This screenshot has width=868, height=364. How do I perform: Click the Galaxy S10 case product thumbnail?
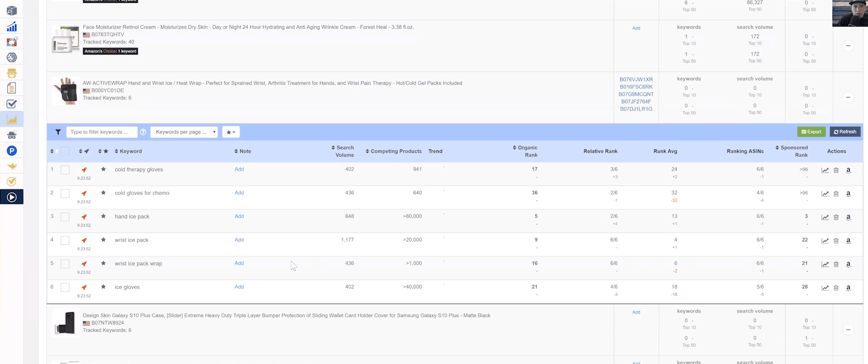pyautogui.click(x=65, y=323)
